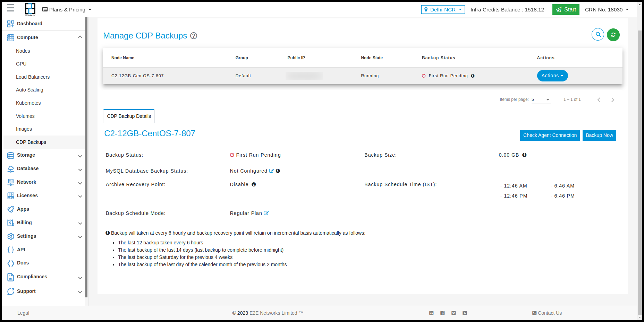Click the Node Name column header

[123, 58]
